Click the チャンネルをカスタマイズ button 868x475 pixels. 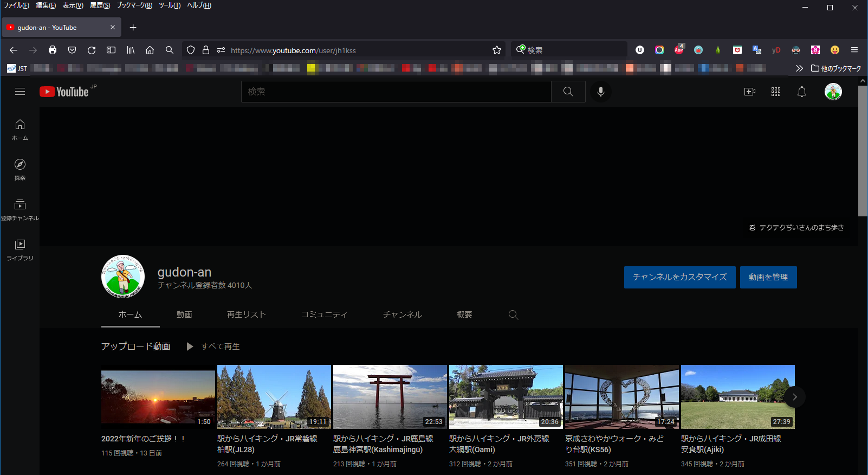[x=679, y=277]
